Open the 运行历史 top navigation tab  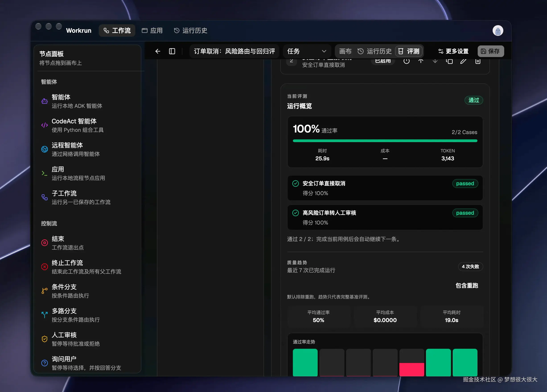191,31
